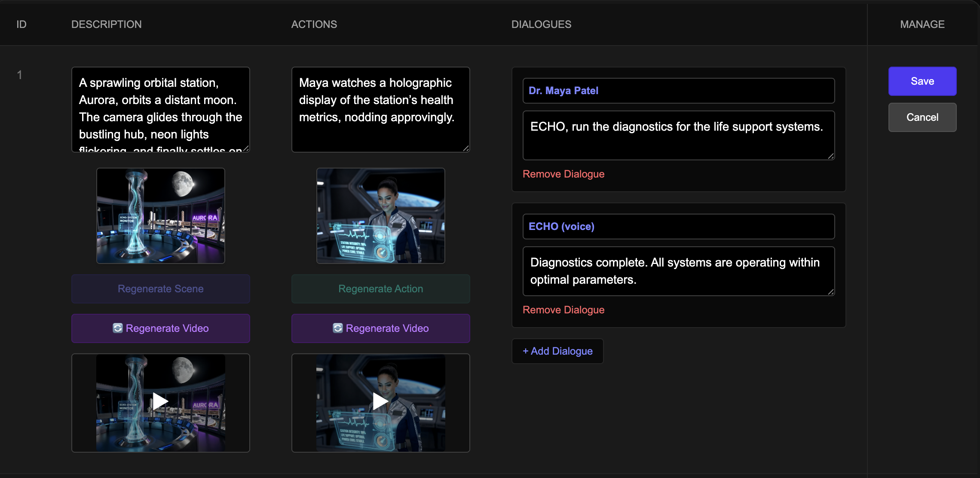Grab the description text area resize handle
The height and width of the screenshot is (478, 980).
(246, 148)
